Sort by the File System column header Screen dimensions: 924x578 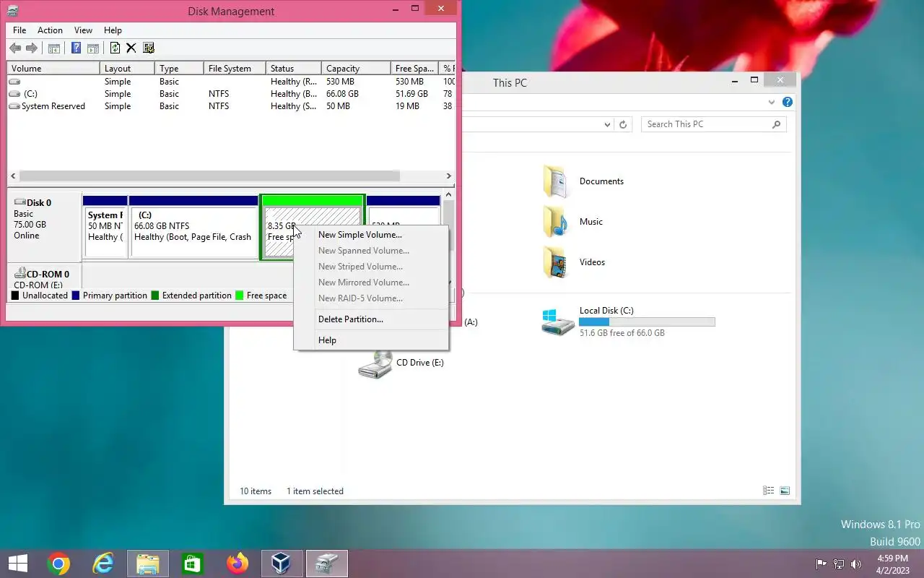[x=235, y=69]
